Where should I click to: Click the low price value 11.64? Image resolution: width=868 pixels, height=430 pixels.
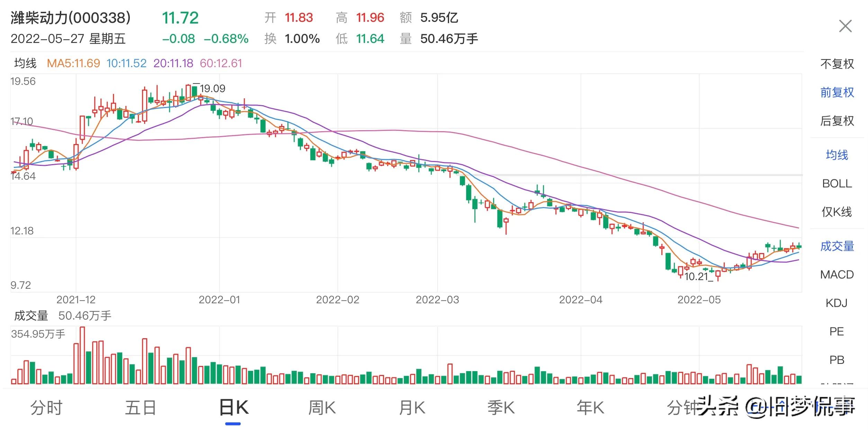point(370,39)
